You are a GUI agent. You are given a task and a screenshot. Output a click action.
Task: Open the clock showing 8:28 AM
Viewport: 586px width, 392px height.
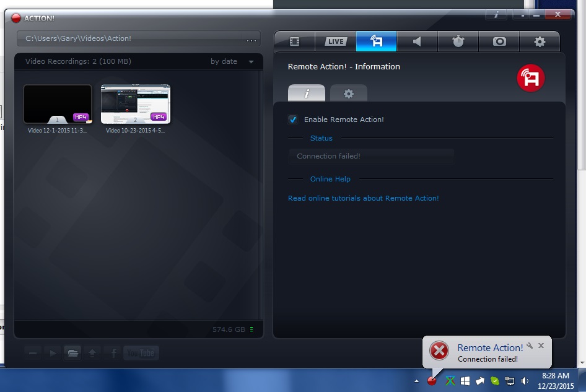(556, 381)
